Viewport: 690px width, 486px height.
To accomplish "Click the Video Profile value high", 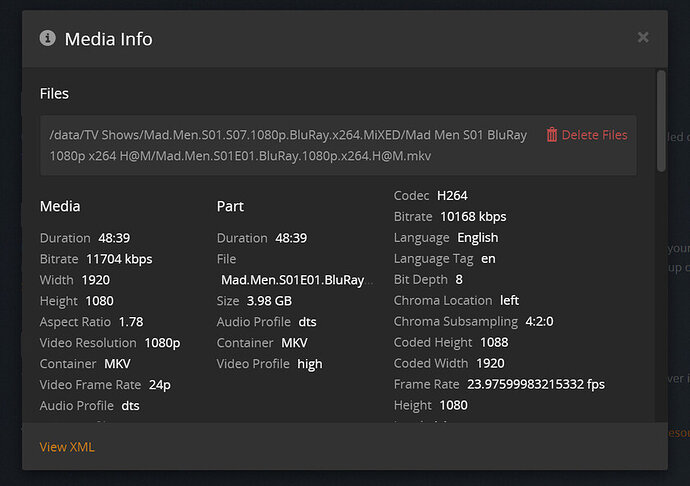I will pyautogui.click(x=310, y=364).
